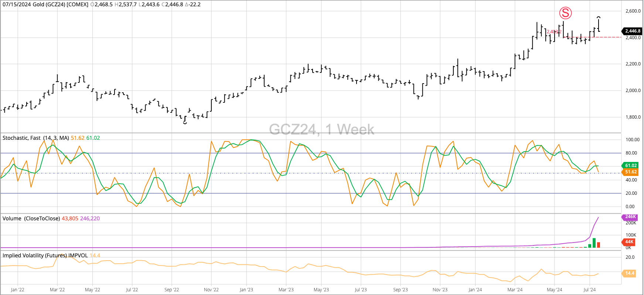
Task: Click the black 2,446.8 last price tag
Action: [x=633, y=31]
